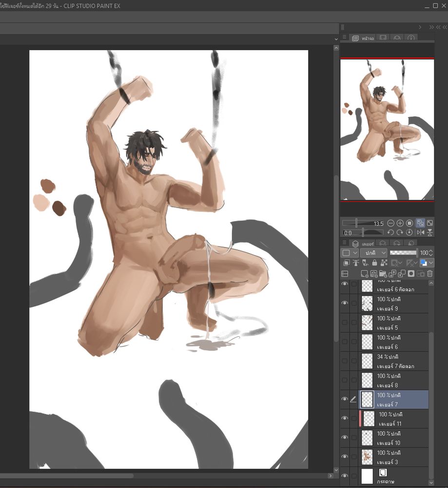Hide layer เลเยอร์ 10 with its eye

[x=345, y=438]
